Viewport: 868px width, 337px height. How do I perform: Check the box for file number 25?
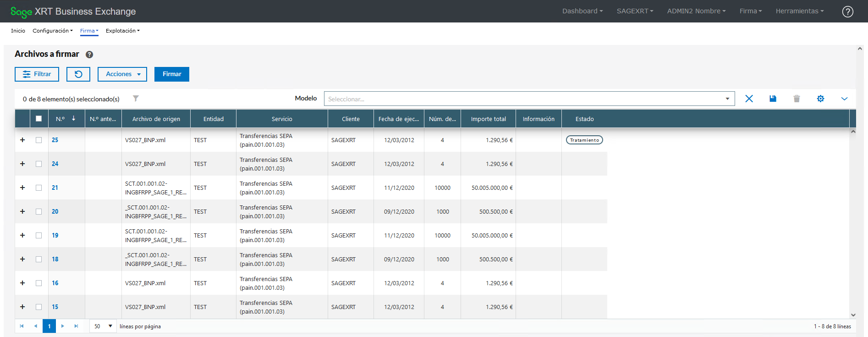[x=39, y=140]
